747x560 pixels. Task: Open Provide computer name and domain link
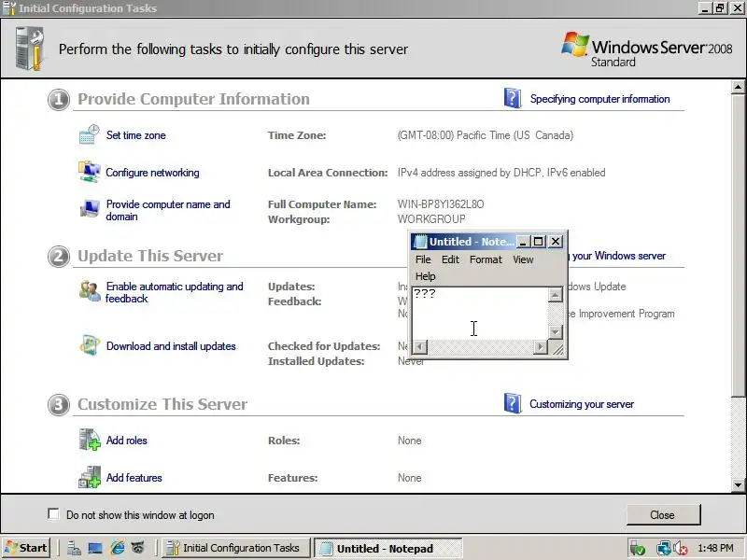tap(168, 210)
